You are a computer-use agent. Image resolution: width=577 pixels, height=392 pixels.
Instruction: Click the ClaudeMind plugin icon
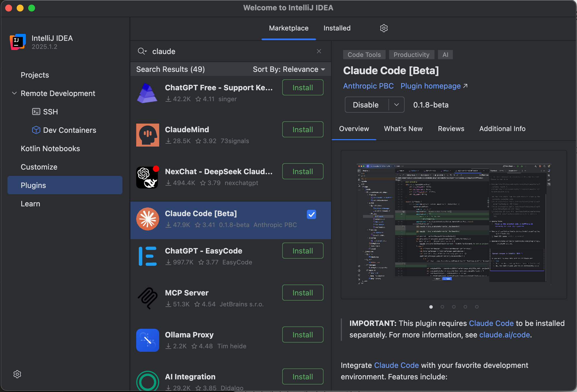(x=147, y=135)
